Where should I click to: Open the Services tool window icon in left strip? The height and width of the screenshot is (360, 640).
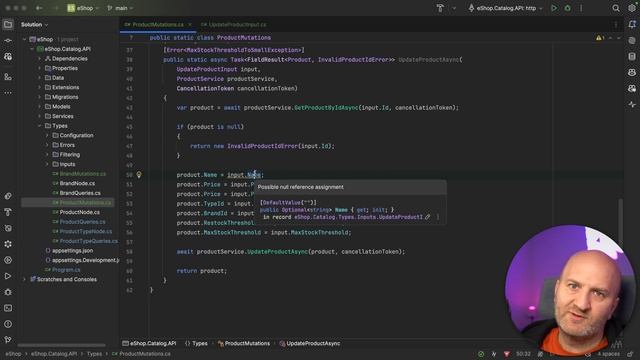pos(8,260)
